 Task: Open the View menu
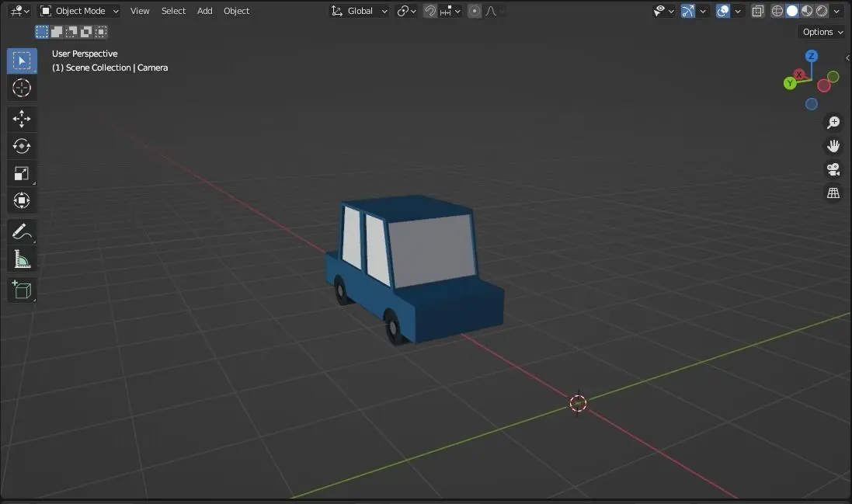140,11
